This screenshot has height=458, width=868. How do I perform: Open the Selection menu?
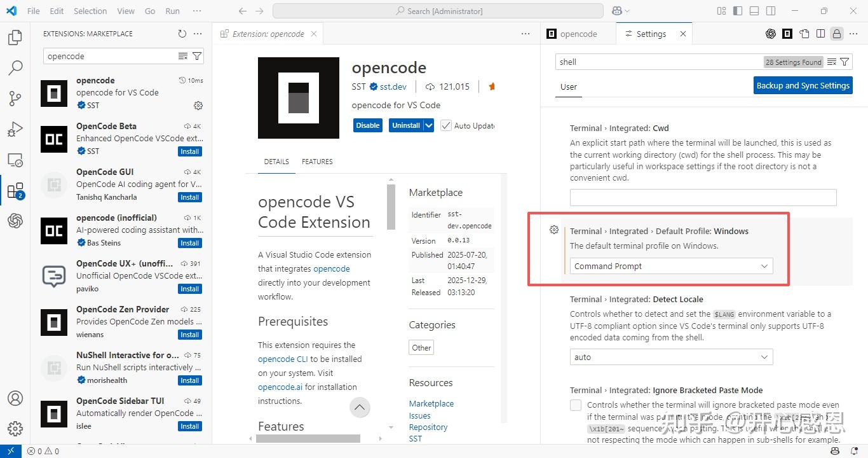pos(90,11)
